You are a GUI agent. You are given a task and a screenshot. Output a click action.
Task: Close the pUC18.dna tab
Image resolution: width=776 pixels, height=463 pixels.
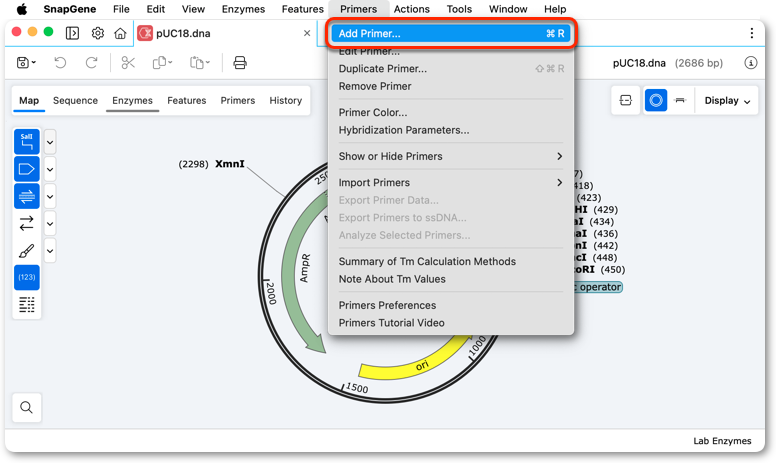tap(307, 33)
